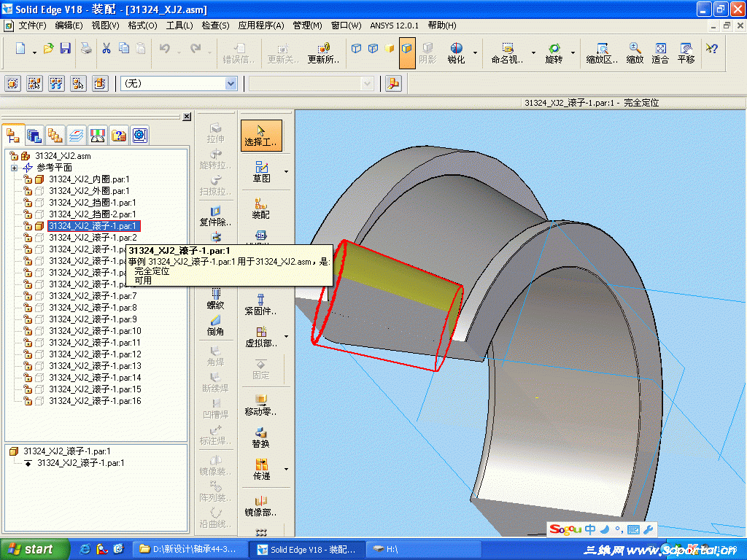Click the 复件除.. tool icon
This screenshot has width=747, height=560.
(215, 216)
